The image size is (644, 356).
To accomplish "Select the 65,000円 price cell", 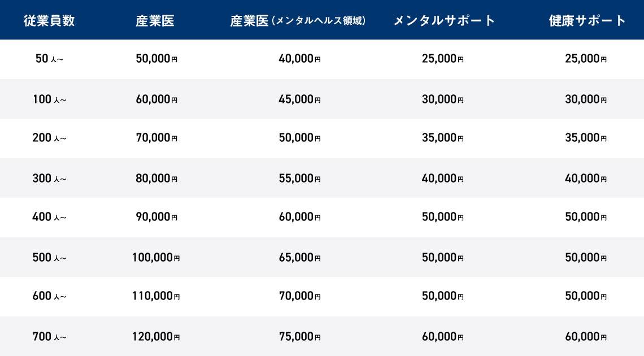I will pos(299,258).
